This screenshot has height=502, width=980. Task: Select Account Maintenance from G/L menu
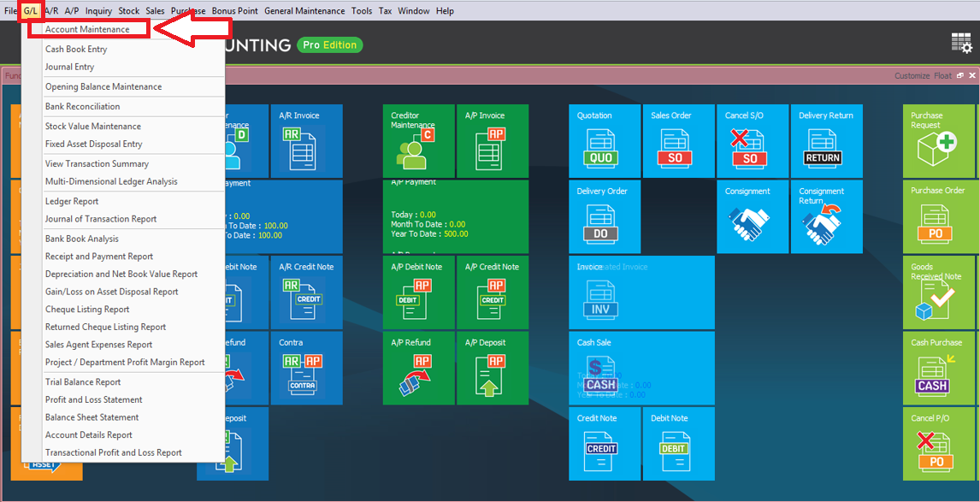click(x=87, y=29)
